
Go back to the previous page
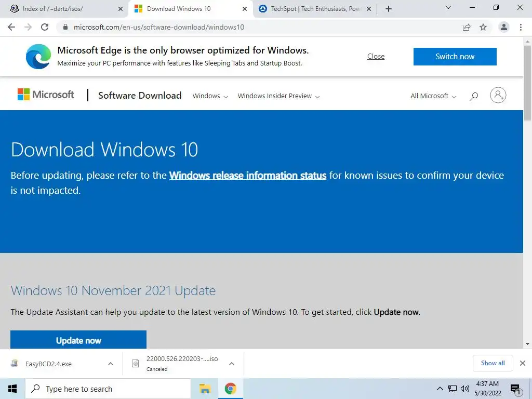point(11,27)
